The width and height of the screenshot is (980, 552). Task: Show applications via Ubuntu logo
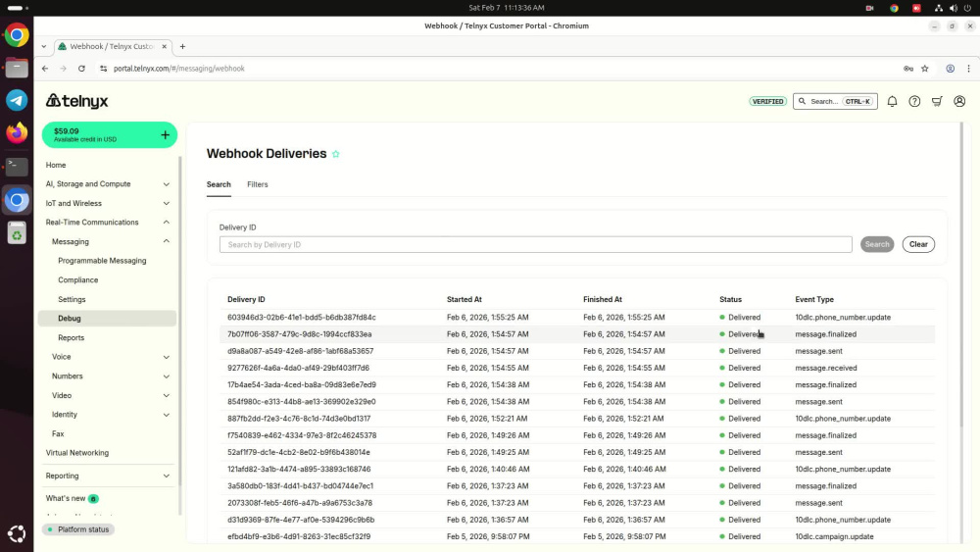pos(17,533)
